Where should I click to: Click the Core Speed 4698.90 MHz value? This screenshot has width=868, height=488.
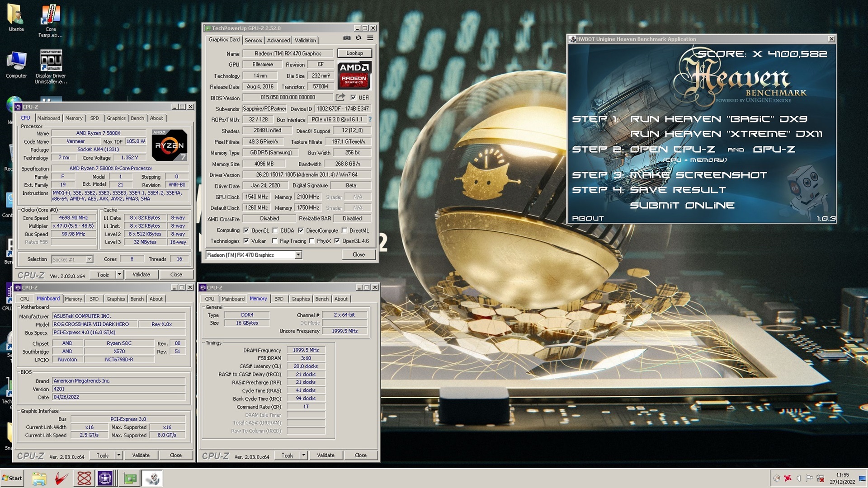click(74, 218)
